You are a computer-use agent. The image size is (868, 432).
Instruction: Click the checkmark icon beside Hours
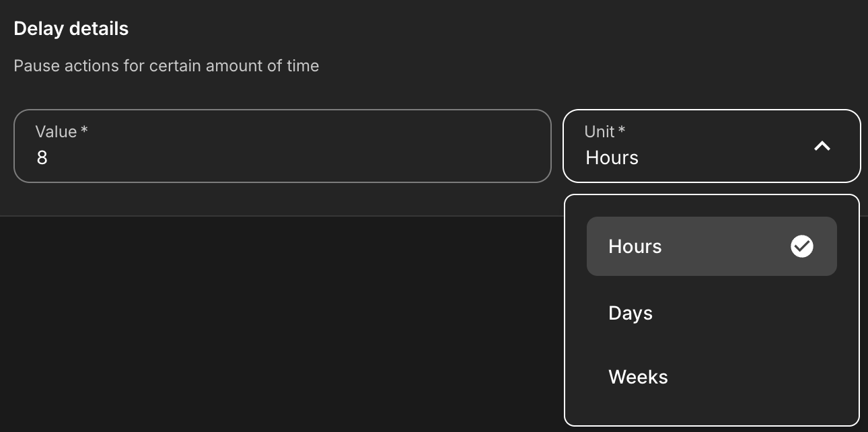(801, 246)
